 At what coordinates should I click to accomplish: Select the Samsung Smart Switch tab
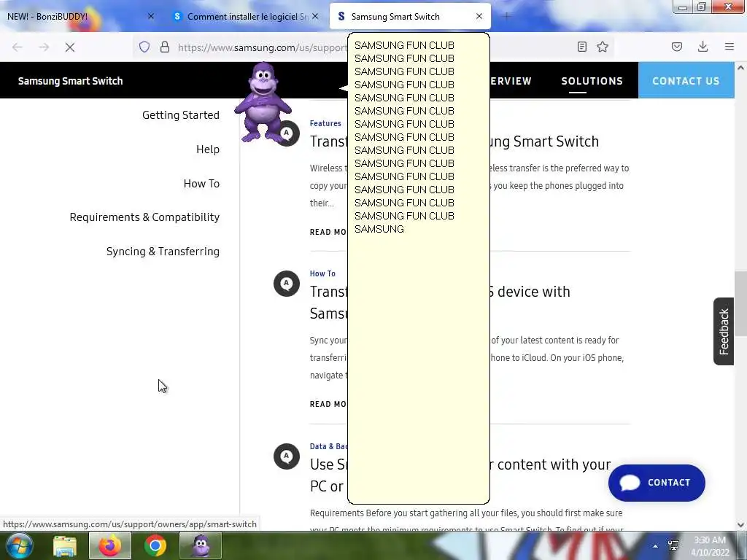pyautogui.click(x=410, y=17)
